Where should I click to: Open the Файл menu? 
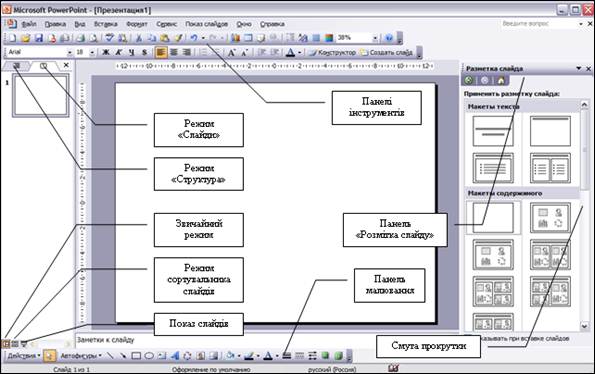28,24
